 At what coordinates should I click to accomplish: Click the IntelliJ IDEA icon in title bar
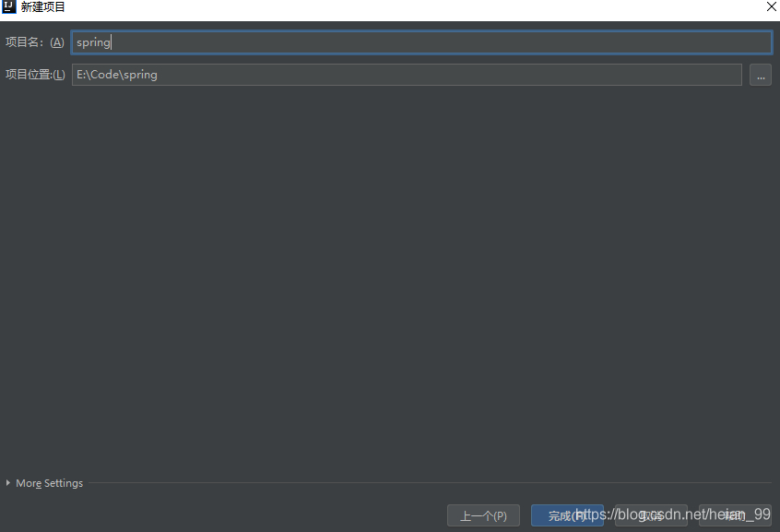9,7
